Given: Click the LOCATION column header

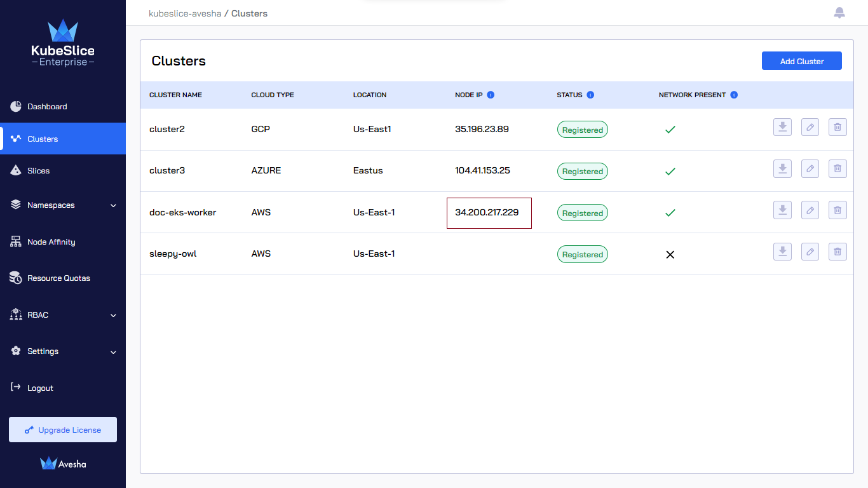Looking at the screenshot, I should click(x=370, y=95).
